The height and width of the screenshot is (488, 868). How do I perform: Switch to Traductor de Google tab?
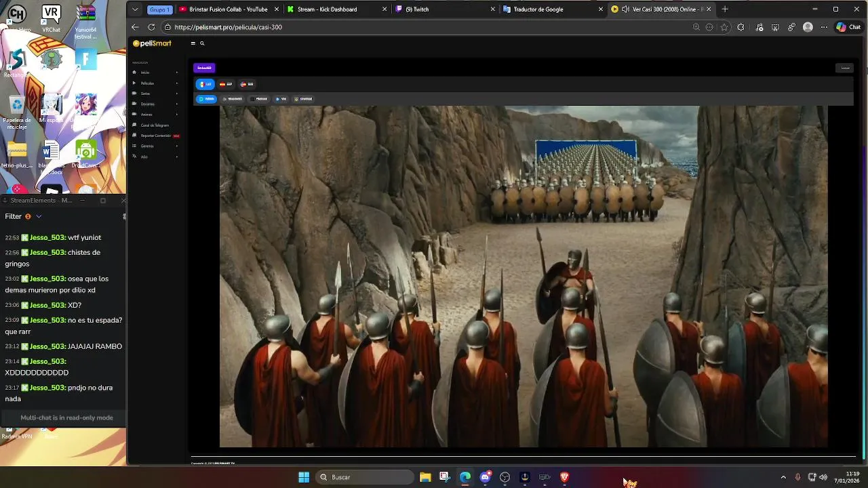(552, 9)
